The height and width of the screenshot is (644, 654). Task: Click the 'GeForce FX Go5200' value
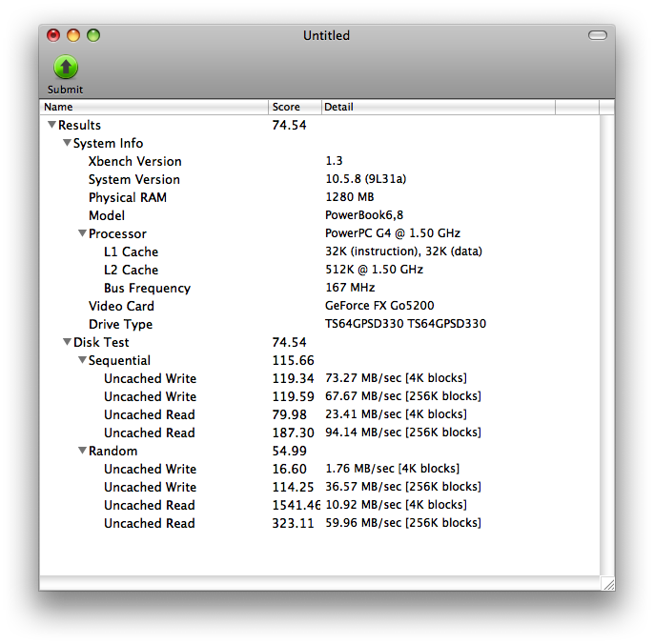pyautogui.click(x=379, y=306)
